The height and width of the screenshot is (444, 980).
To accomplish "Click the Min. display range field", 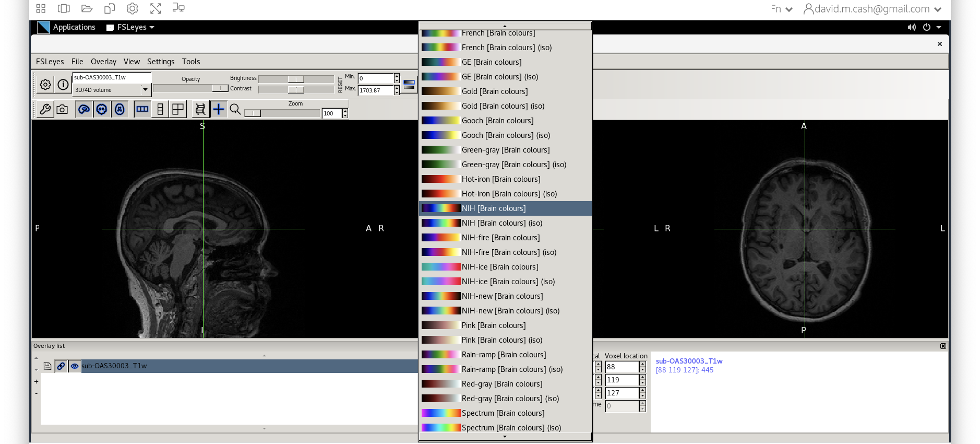I will tap(376, 78).
